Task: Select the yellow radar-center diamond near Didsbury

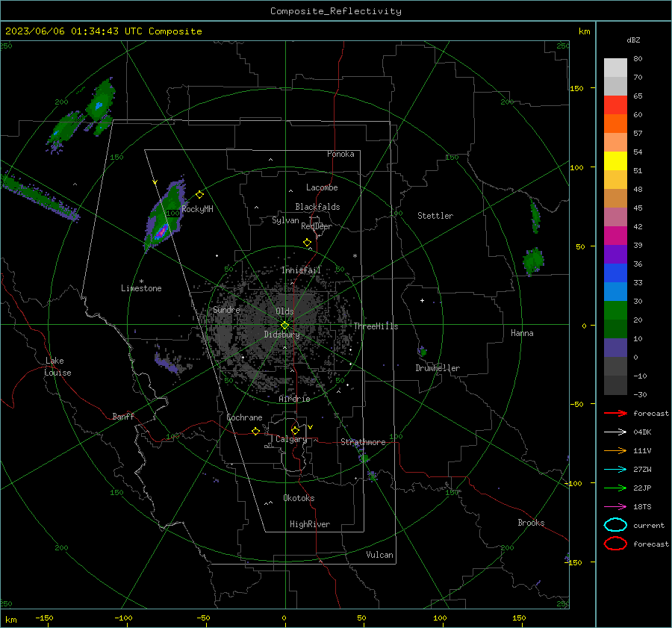Action: point(284,325)
